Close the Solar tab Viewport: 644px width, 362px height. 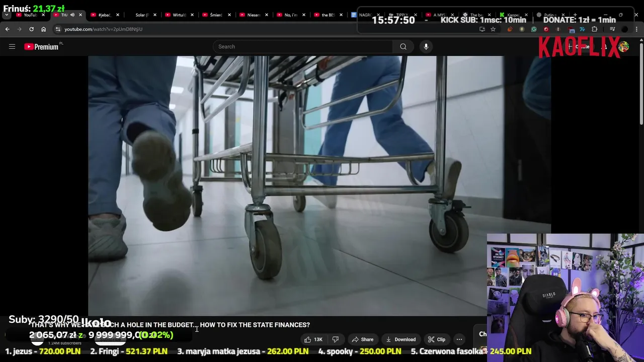154,15
